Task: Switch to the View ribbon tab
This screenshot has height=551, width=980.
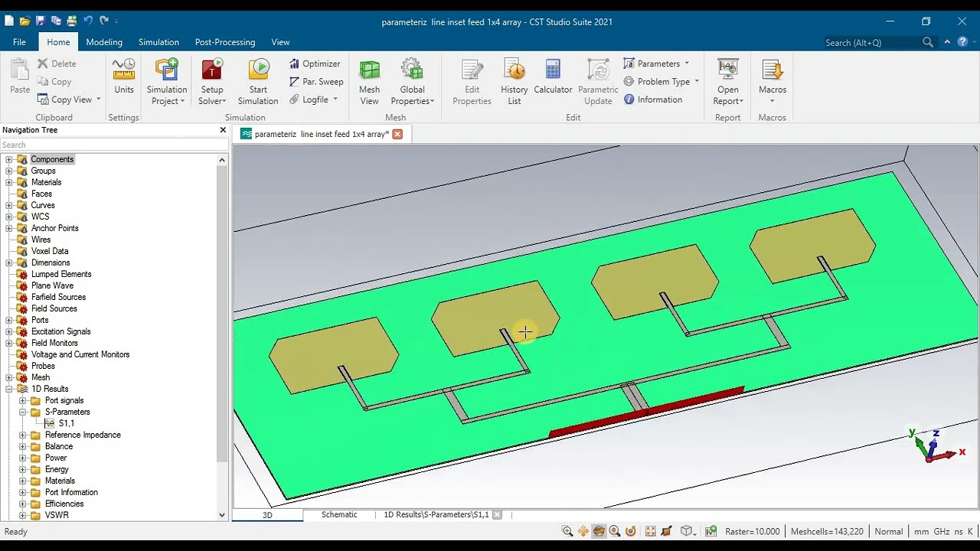Action: [280, 42]
